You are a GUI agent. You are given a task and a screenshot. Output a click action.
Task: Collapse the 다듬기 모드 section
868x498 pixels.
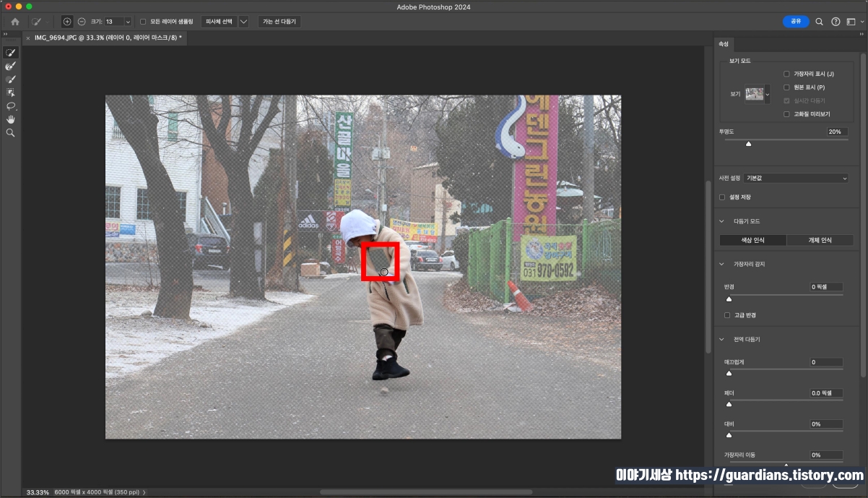(721, 221)
